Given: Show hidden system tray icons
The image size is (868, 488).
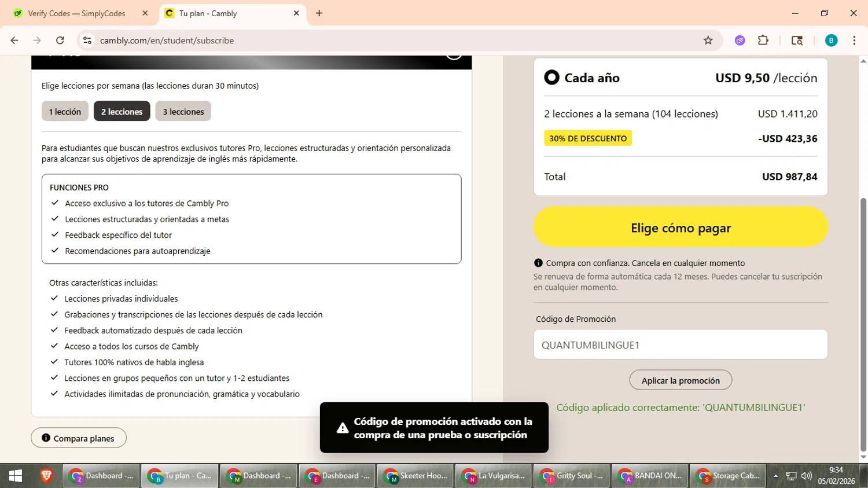Looking at the screenshot, I should tap(775, 476).
